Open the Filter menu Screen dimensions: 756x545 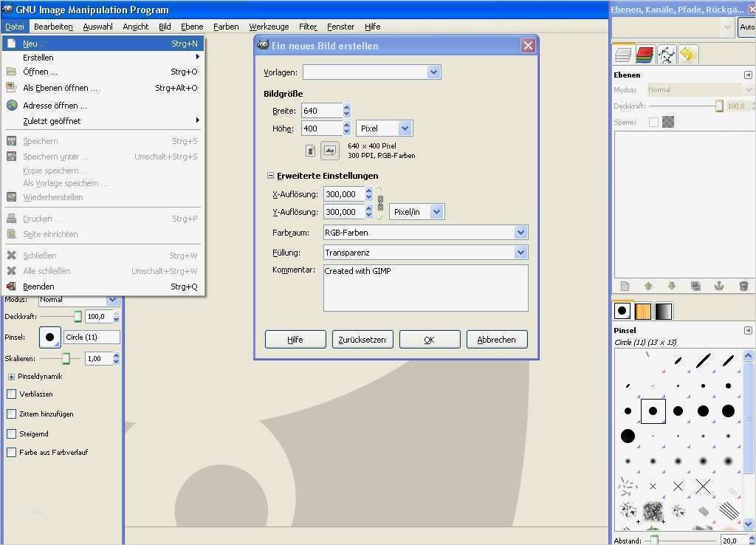(308, 27)
